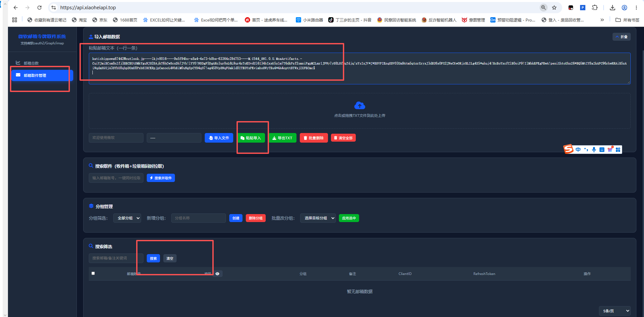Click the red 批量删除 button
Viewport: 644px width, 317px height.
pos(314,138)
